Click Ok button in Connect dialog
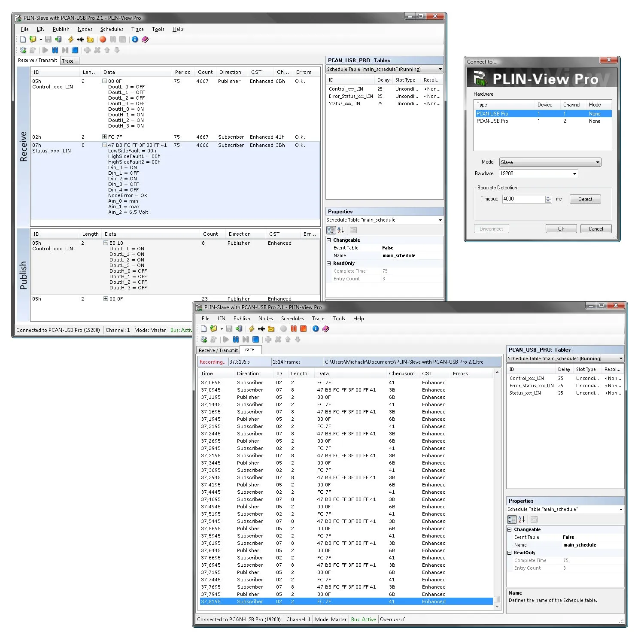This screenshot has width=644, height=644. 561,229
